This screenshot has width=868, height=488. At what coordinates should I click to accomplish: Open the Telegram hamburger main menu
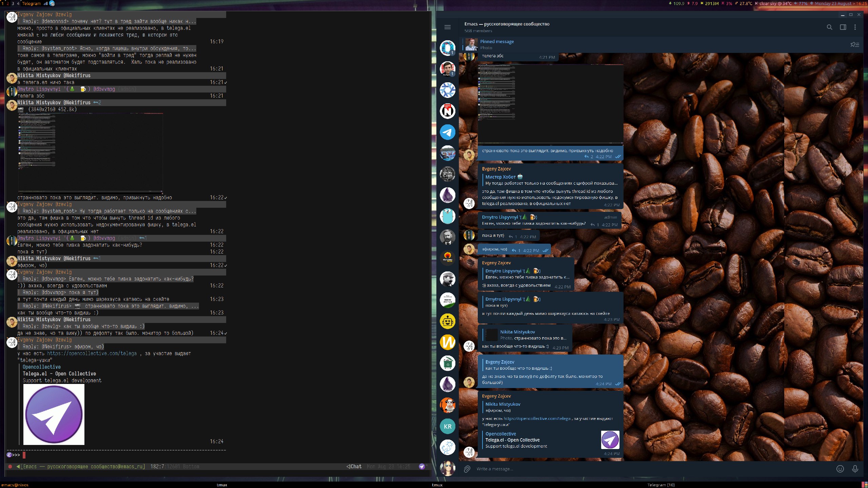(x=448, y=27)
